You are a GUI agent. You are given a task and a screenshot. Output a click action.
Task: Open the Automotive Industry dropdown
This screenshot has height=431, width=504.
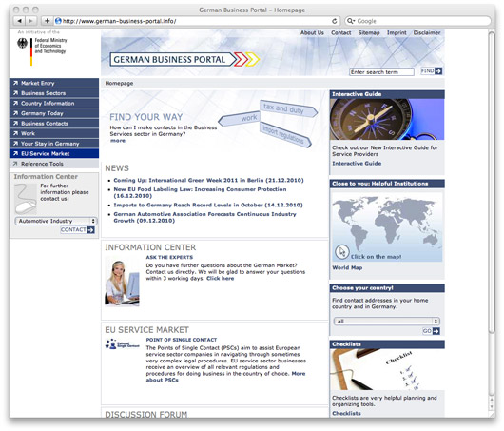click(x=56, y=221)
